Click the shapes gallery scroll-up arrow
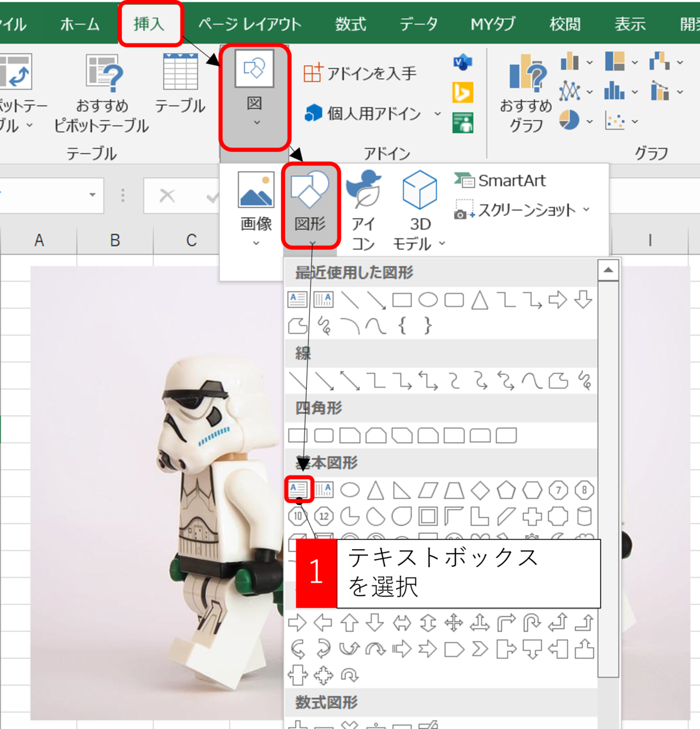Image resolution: width=700 pixels, height=729 pixels. (x=608, y=270)
